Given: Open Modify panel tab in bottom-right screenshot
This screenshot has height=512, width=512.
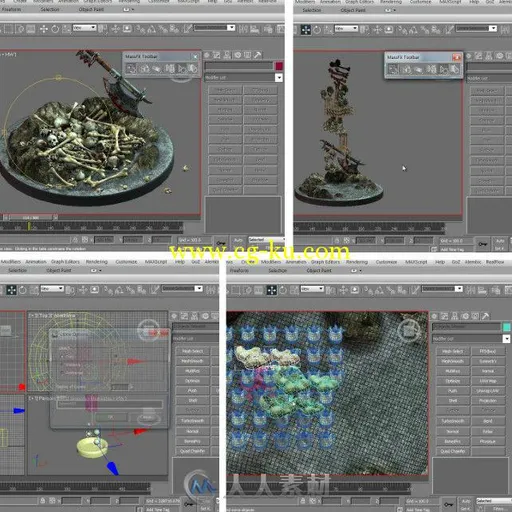Looking at the screenshot, I should [445, 316].
